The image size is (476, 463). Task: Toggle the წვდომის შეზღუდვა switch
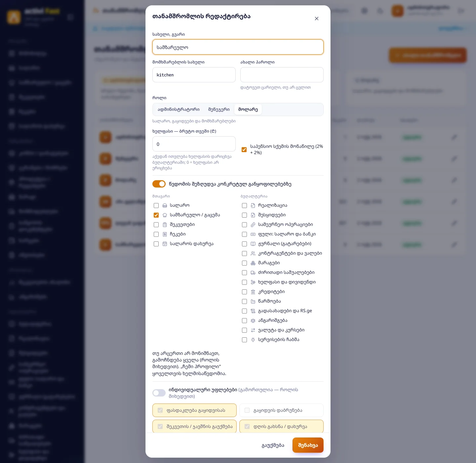(x=159, y=184)
